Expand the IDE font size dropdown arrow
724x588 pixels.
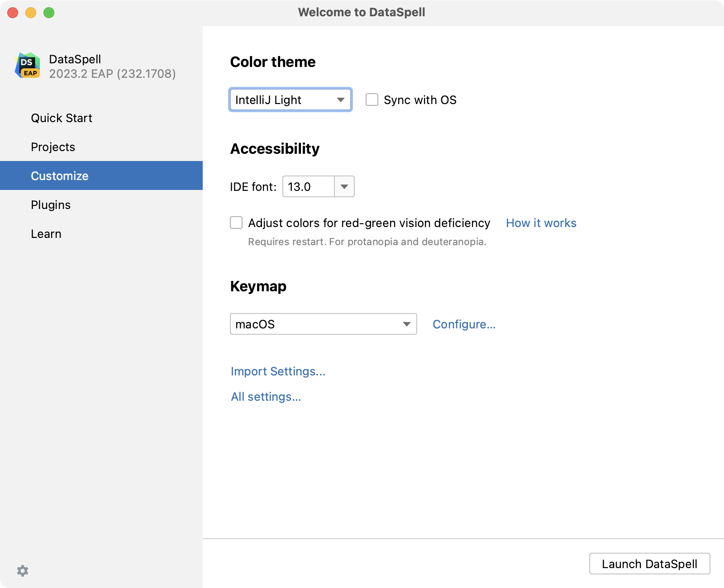pos(344,186)
